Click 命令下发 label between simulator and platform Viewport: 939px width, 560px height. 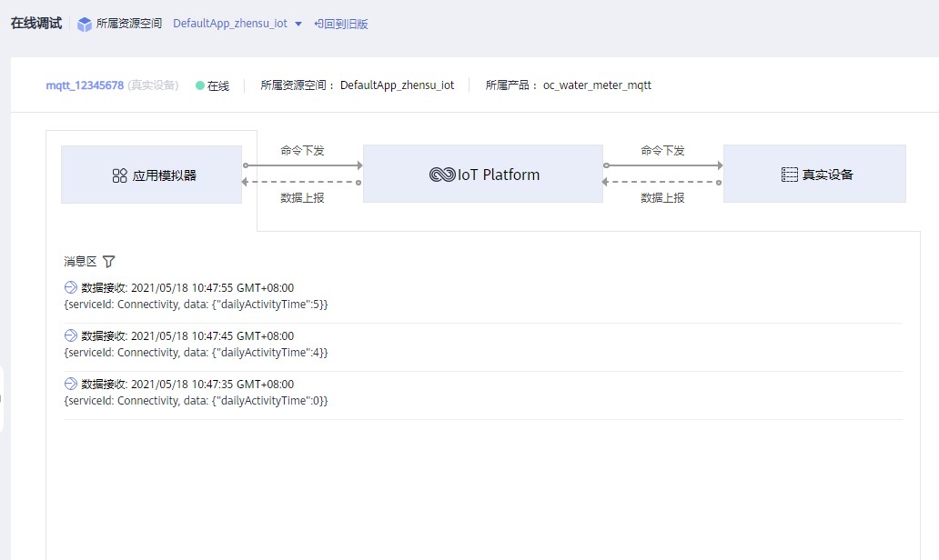(302, 151)
